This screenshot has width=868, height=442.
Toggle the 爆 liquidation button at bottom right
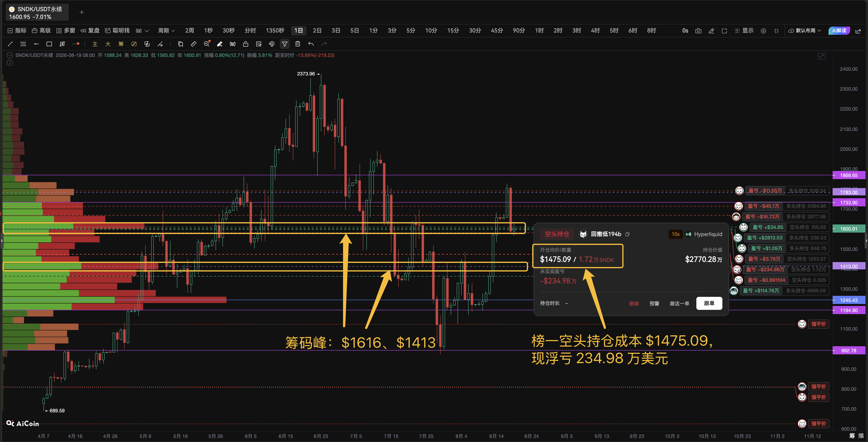pos(861,436)
